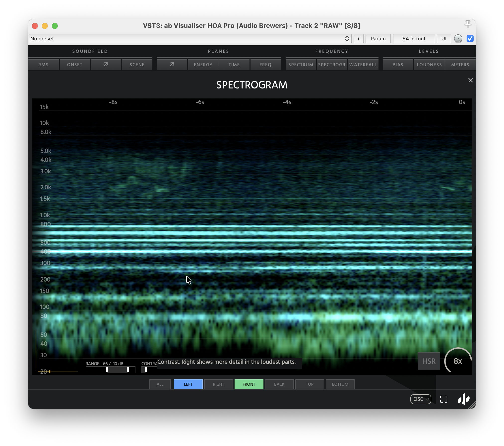
Task: Click the Planes empty-set icon
Action: 172,65
